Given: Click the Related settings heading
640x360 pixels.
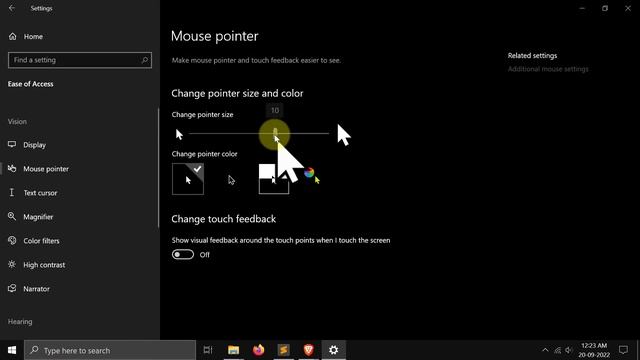Looking at the screenshot, I should click(x=532, y=56).
